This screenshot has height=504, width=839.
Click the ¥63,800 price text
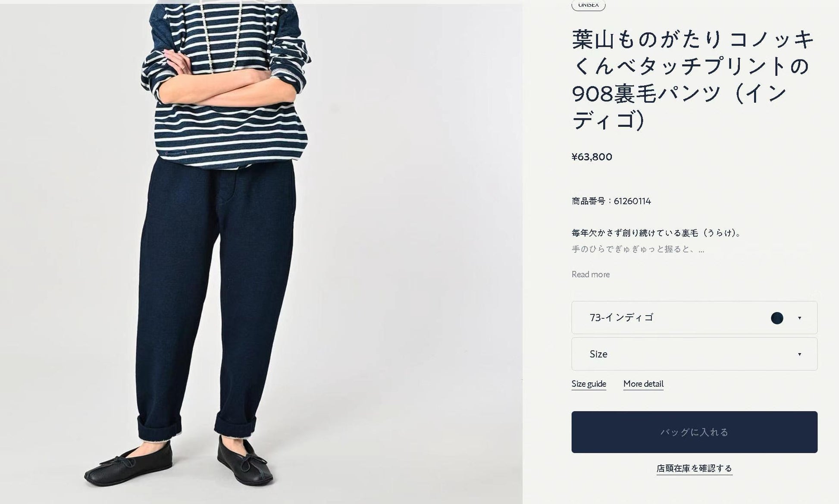pyautogui.click(x=592, y=157)
